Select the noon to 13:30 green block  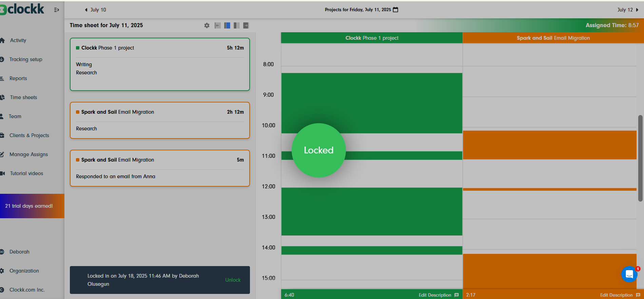(x=372, y=211)
